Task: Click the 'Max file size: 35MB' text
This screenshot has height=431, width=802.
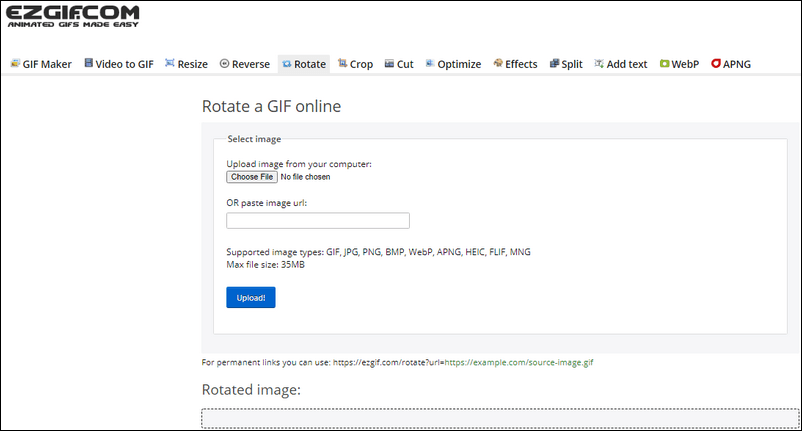Action: (265, 264)
